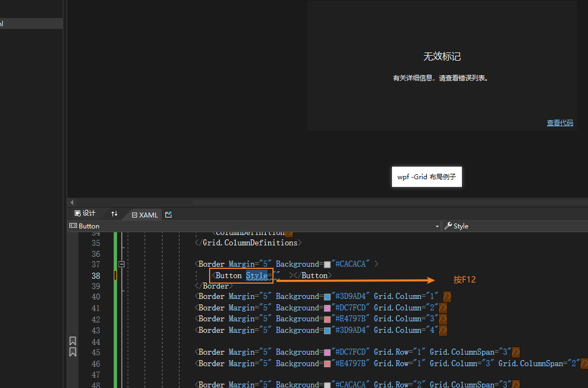The image size is (588, 388).
Task: Click the </Border> closing tag on line 39
Action: [x=214, y=286]
